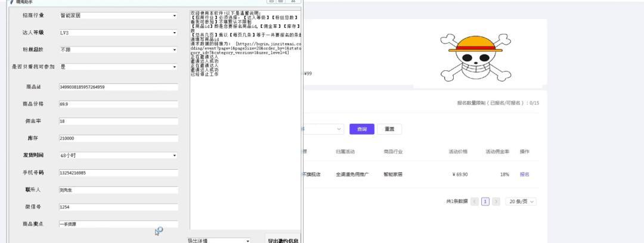Open the 导出详情 dropdown at bottom
The image size is (644, 243).
click(218, 241)
